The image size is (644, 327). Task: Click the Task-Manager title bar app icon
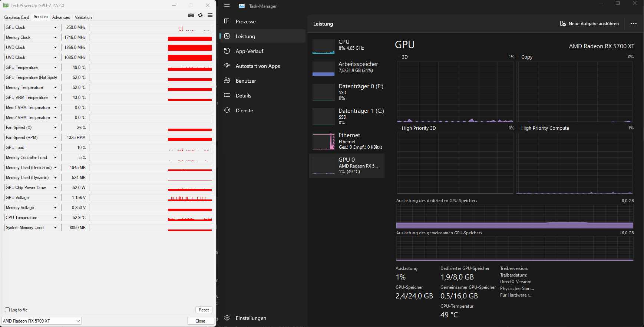(x=242, y=6)
